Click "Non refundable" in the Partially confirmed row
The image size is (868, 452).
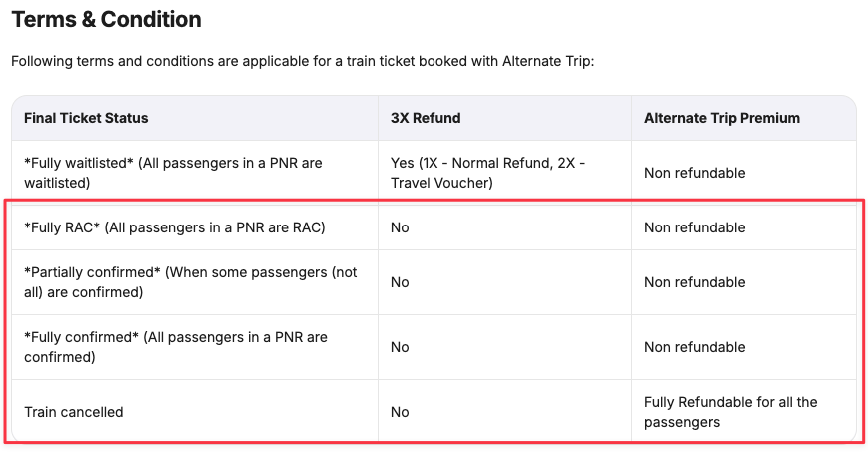point(695,282)
